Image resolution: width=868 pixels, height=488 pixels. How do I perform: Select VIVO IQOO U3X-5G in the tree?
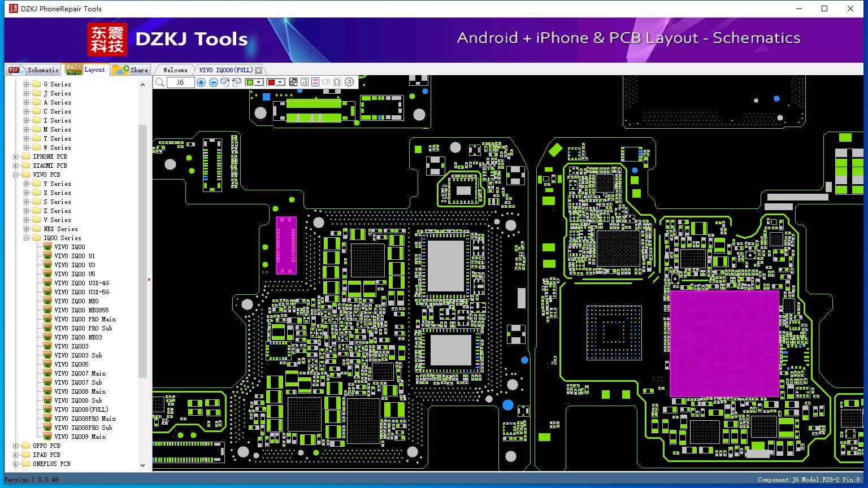pos(81,292)
